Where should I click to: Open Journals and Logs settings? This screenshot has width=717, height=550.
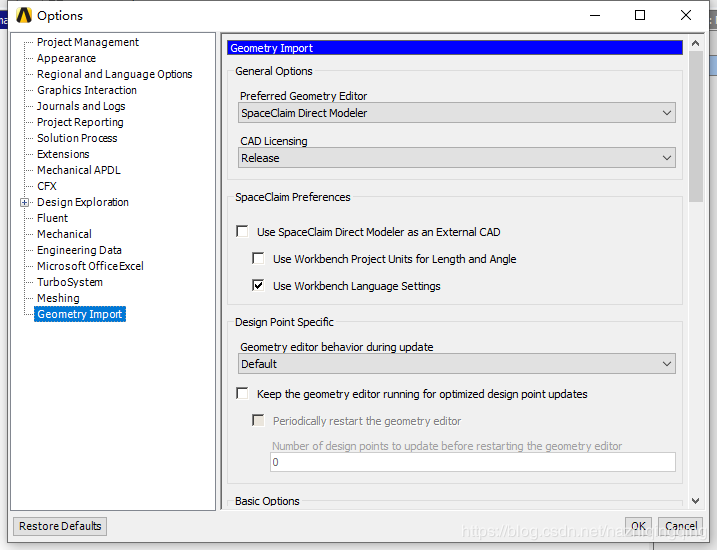coord(81,106)
